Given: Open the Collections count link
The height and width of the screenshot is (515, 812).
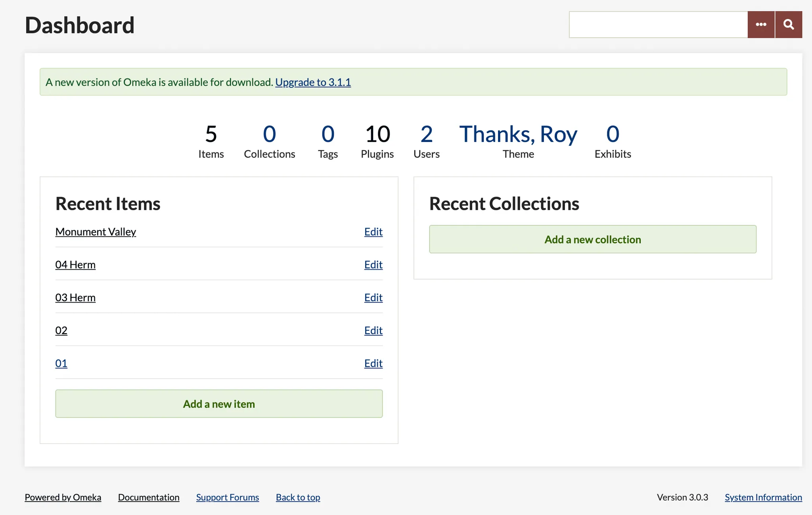Looking at the screenshot, I should pos(269,134).
